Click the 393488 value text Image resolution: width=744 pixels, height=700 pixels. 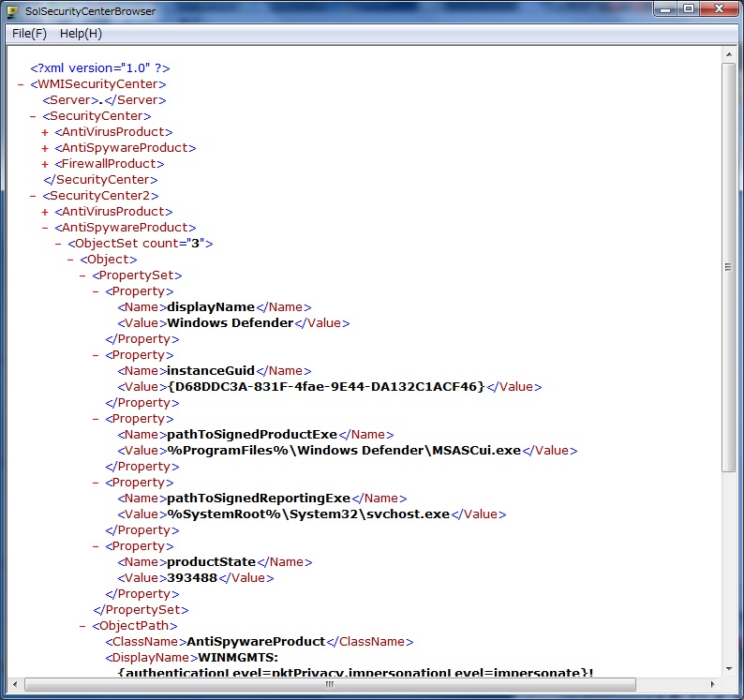(192, 578)
